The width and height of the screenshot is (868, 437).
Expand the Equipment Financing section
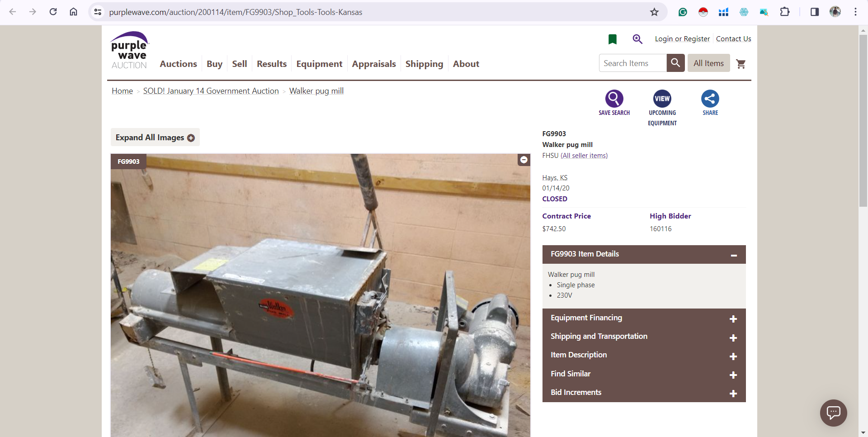click(x=644, y=318)
